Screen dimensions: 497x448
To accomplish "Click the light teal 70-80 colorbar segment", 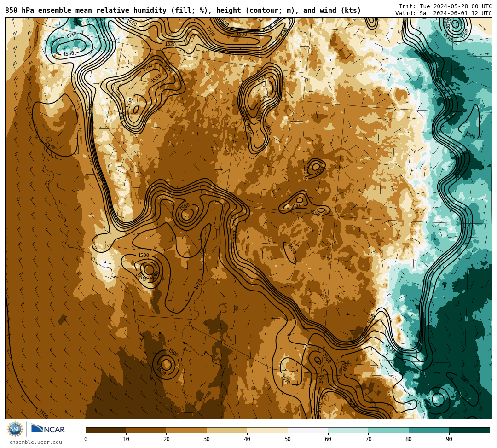I will click(x=388, y=430).
